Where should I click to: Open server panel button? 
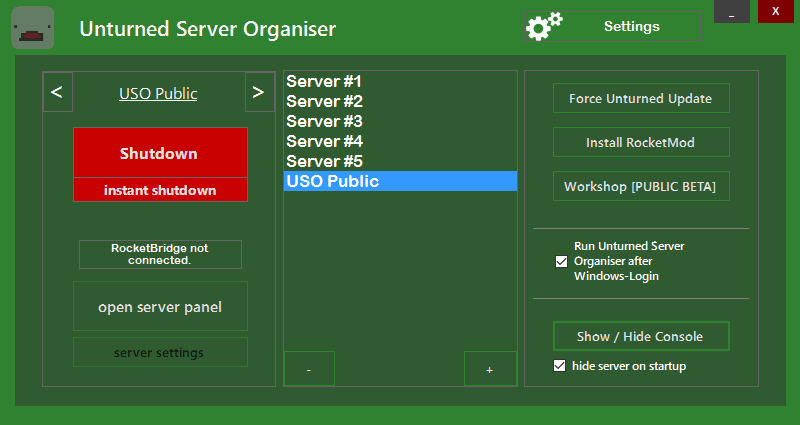[x=160, y=306]
